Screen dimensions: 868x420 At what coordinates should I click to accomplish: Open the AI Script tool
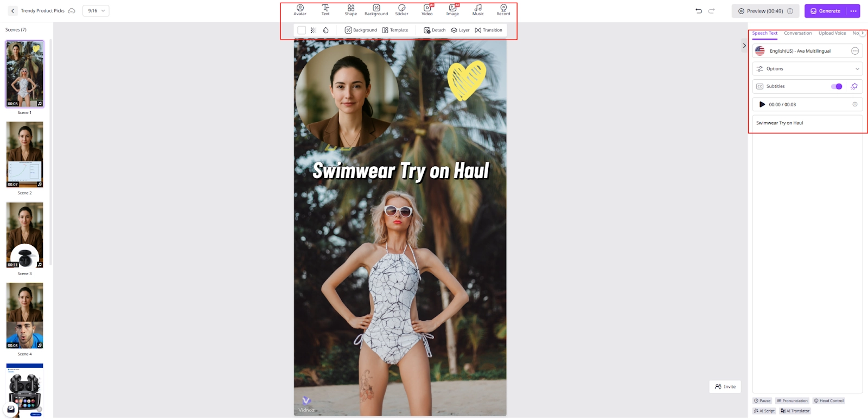[x=764, y=411]
